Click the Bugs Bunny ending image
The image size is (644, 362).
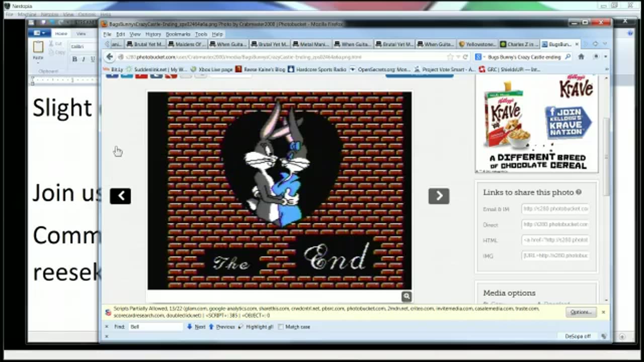(279, 191)
